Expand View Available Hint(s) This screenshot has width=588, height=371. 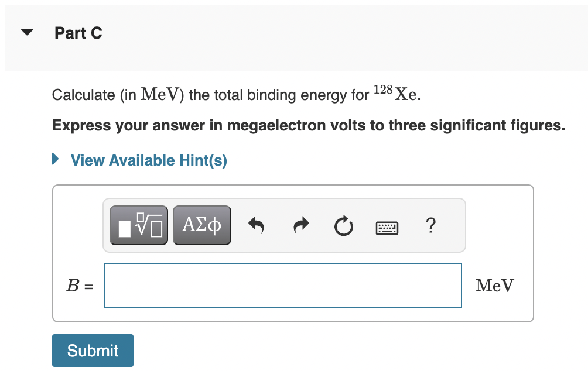click(148, 160)
